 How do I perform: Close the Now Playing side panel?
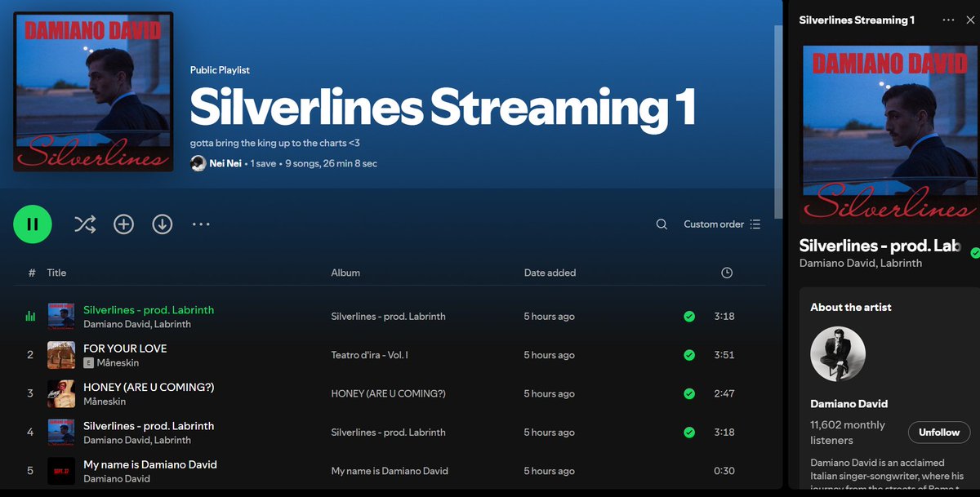coord(970,19)
